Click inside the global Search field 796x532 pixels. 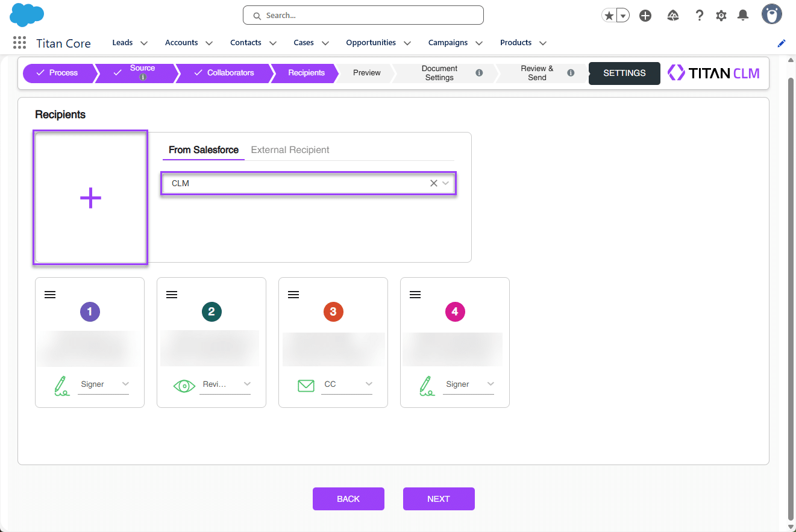pyautogui.click(x=363, y=15)
